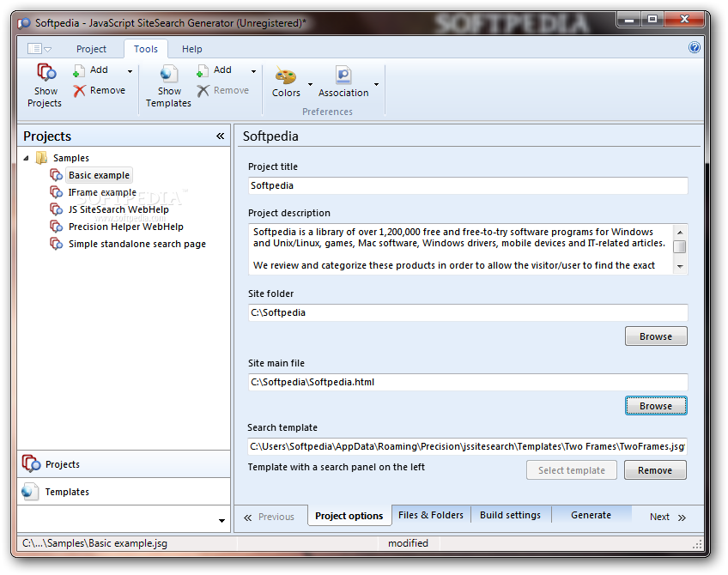Viewport: 728px width, 575px height.
Task: Click 'Template with a search panel on the left' text
Action: coord(337,467)
